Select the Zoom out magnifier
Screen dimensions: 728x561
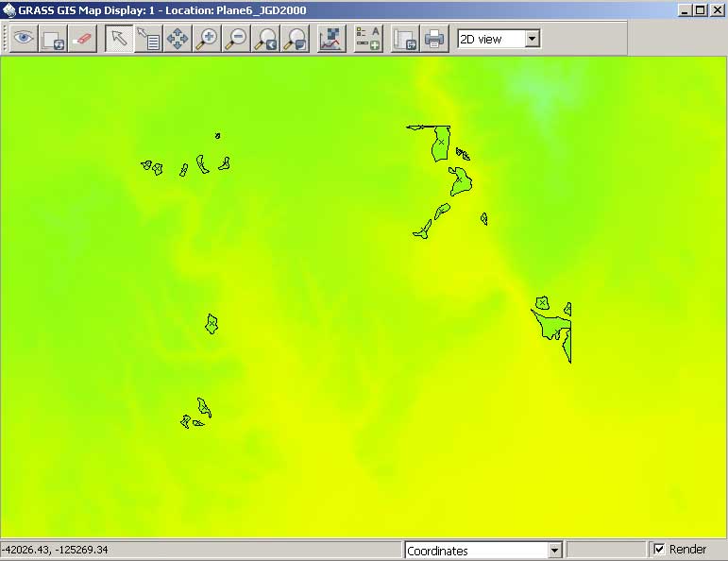tap(236, 39)
